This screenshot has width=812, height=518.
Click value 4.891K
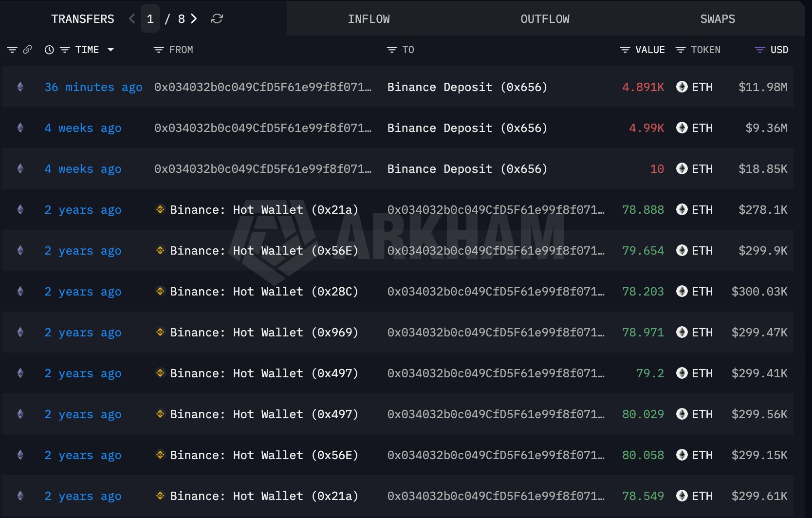click(x=643, y=87)
